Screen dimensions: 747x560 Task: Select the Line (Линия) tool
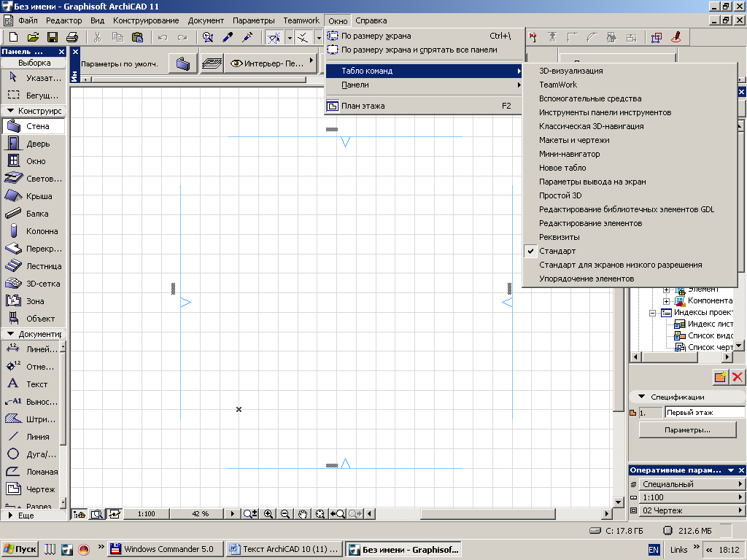click(x=31, y=437)
